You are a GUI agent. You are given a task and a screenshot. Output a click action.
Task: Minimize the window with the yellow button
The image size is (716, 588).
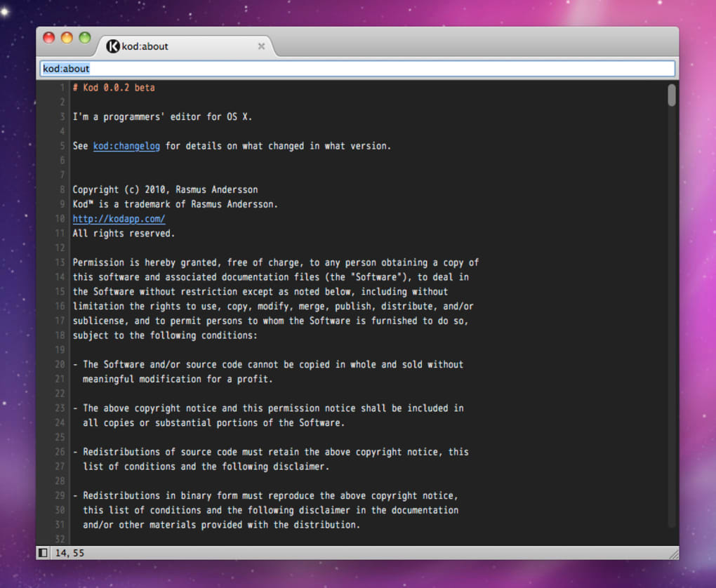(67, 37)
